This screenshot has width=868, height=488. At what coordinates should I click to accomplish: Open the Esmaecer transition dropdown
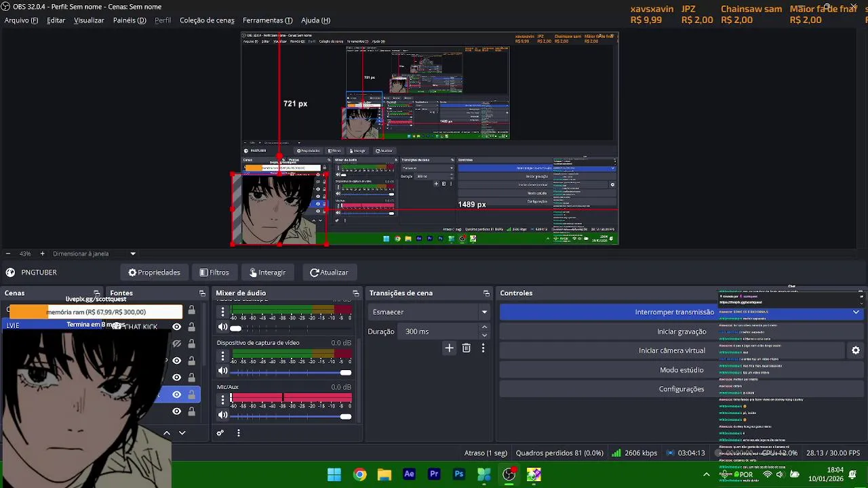pyautogui.click(x=429, y=312)
